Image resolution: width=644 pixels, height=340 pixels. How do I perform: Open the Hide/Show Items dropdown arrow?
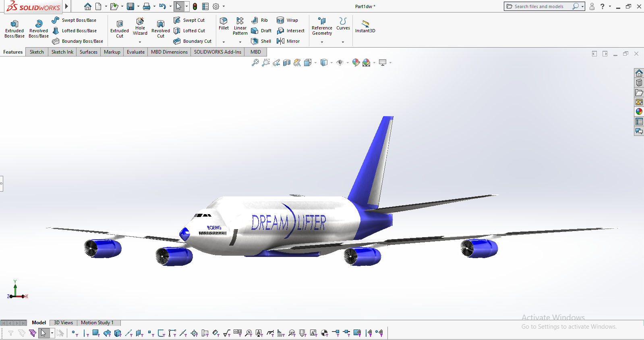click(348, 63)
